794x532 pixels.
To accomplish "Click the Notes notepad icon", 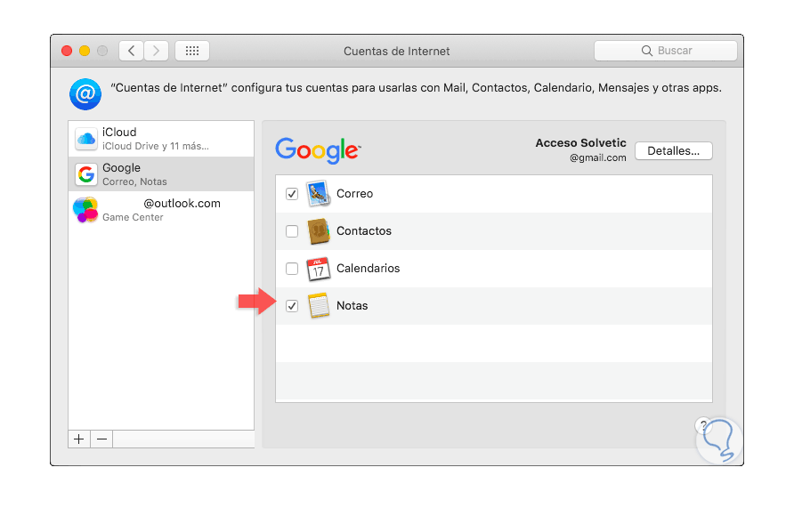I will (319, 306).
